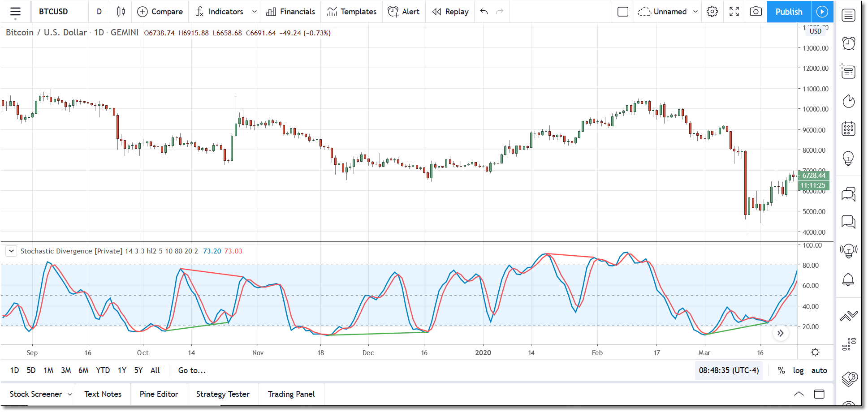The width and height of the screenshot is (868, 412).
Task: Open ideas stream broadcasting lightbulb icon
Action: point(848,251)
